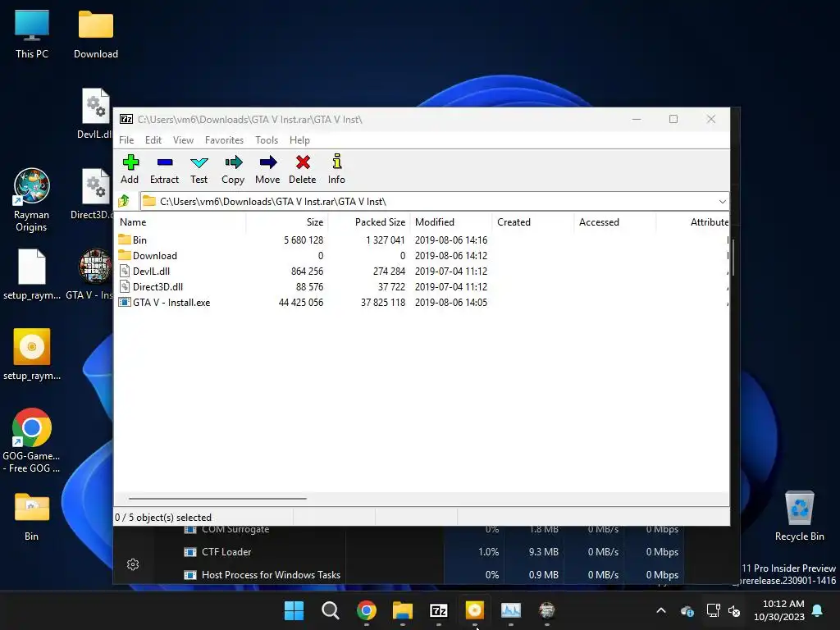
Task: Sort by Modified column header
Action: (x=451, y=221)
